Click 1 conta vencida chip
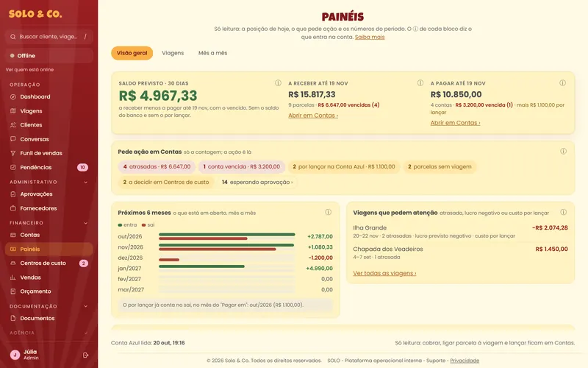 pyautogui.click(x=242, y=167)
